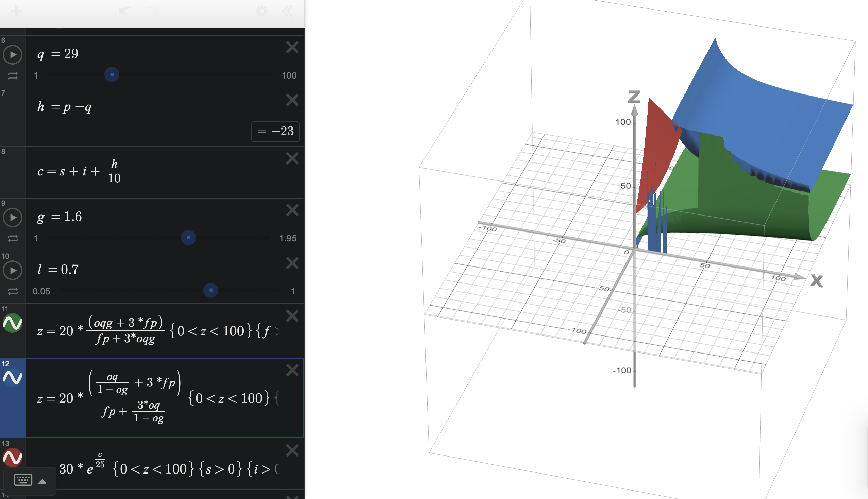Click the c = s + i + h/10 formula
Screen dimensions: 868x499
pyautogui.click(x=79, y=171)
